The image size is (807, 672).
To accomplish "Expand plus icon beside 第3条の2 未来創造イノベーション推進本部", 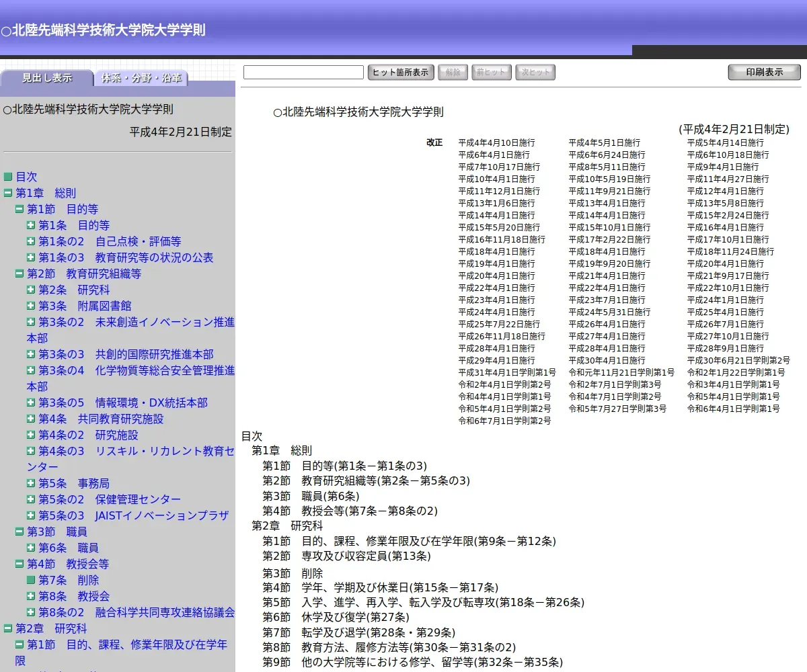I will tap(31, 322).
